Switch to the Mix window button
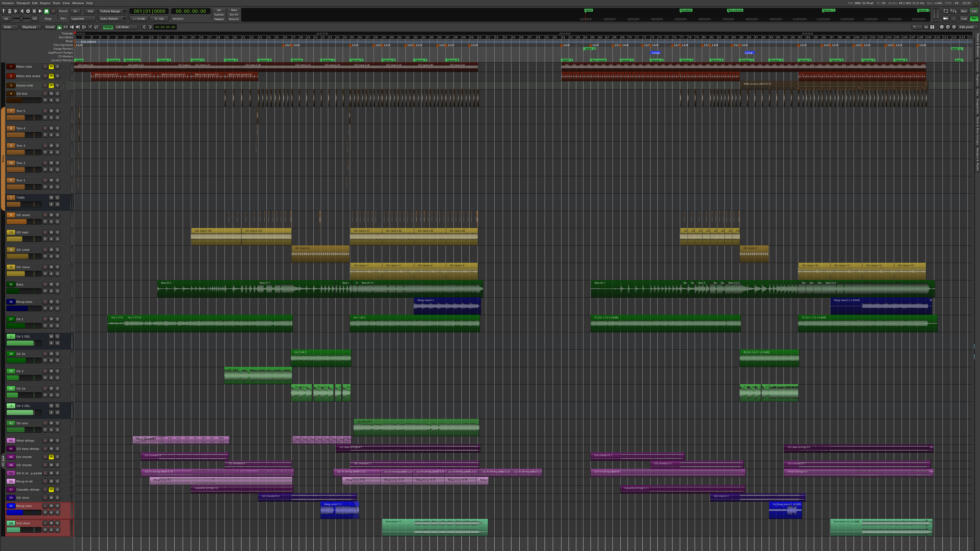Screen dimensions: 980x551 [974, 18]
